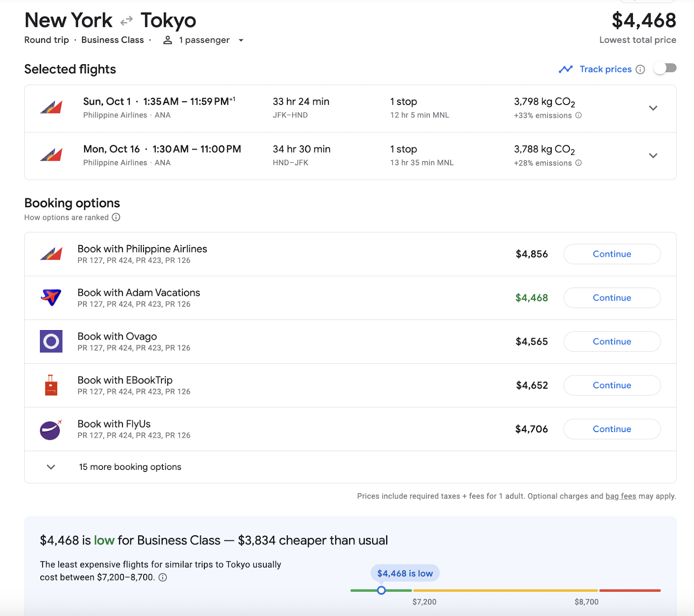Click the JFK–HND route text
Screen dimensions: 694x616
pos(290,115)
